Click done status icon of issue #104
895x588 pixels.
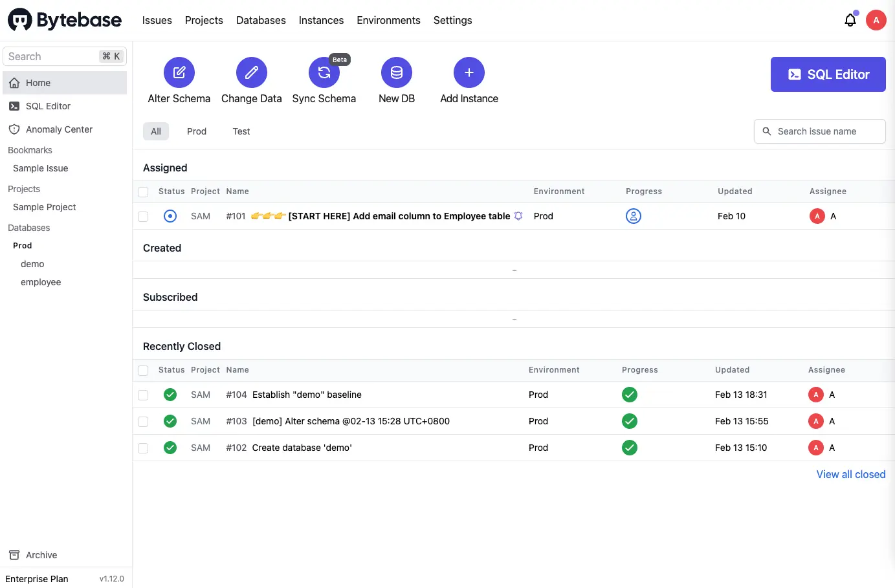[x=170, y=395]
